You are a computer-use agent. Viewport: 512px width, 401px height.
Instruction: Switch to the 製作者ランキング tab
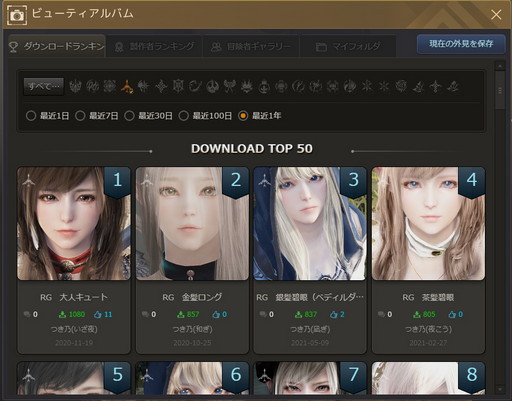154,46
